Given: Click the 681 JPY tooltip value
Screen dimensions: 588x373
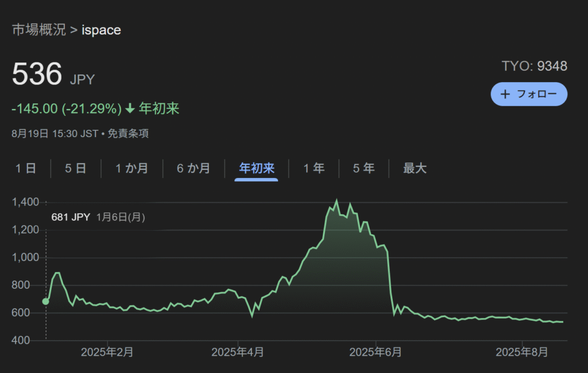Looking at the screenshot, I should pos(71,217).
